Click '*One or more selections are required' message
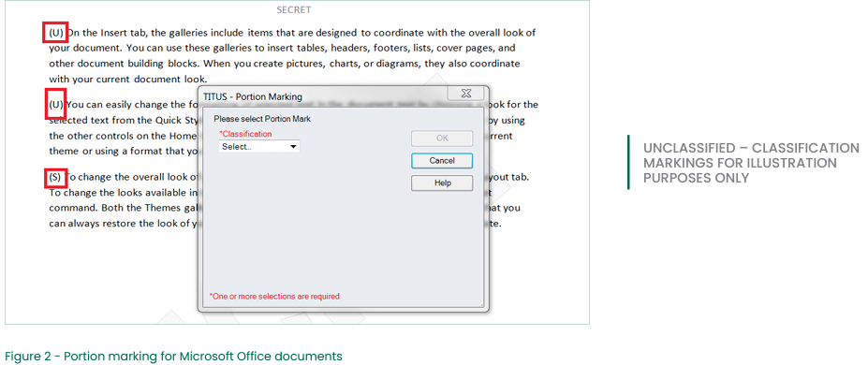The width and height of the screenshot is (868, 365). 274,297
